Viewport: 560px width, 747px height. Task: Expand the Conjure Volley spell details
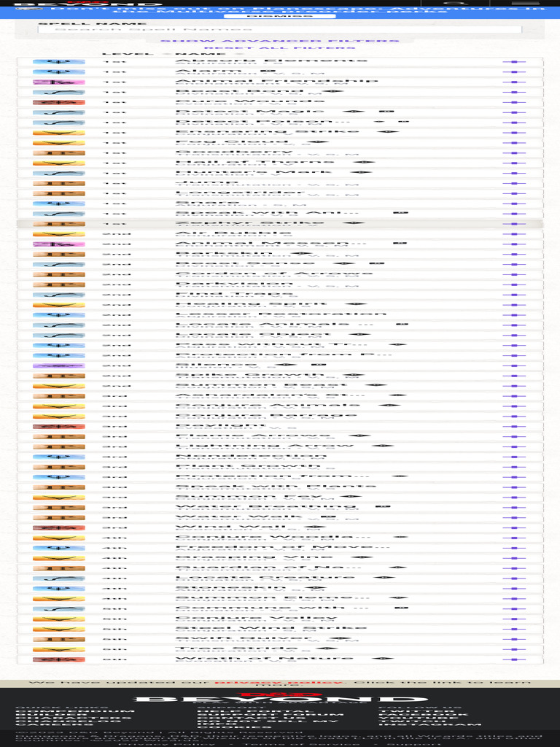pyautogui.click(x=514, y=619)
